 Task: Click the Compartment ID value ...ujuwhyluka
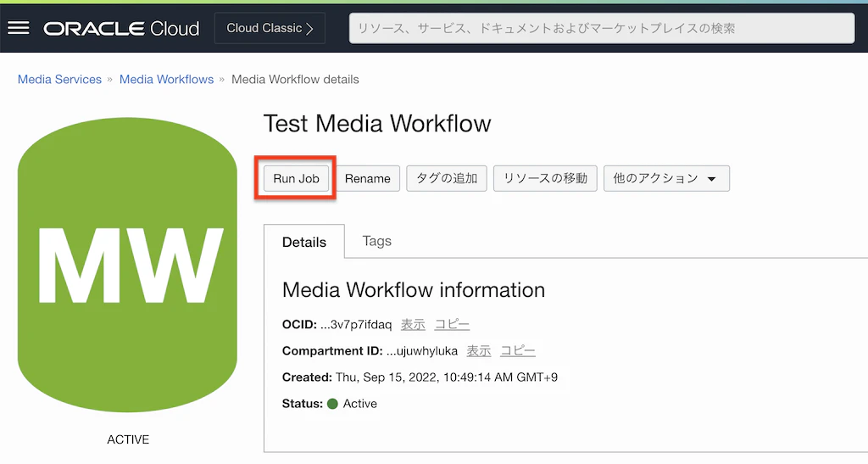point(422,351)
